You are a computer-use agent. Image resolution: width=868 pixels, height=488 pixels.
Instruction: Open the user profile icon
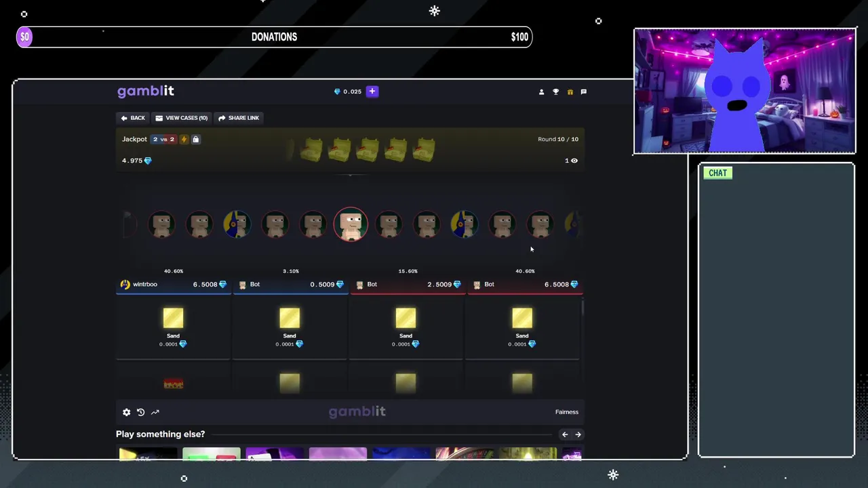click(x=541, y=92)
